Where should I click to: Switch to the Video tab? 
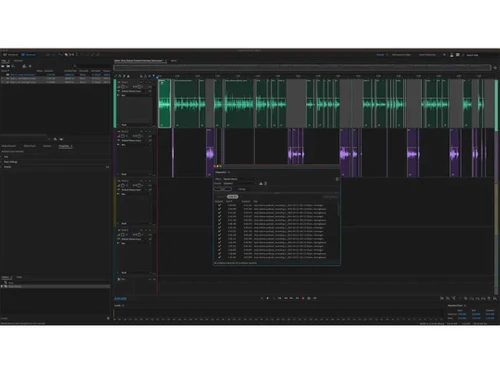point(19,277)
